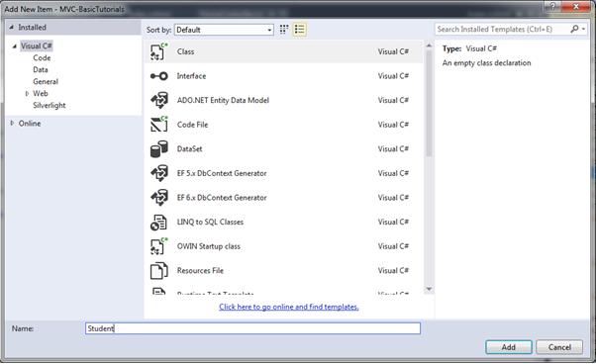Select the Resources File template icon
Screen dimensions: 596x364
click(x=158, y=271)
